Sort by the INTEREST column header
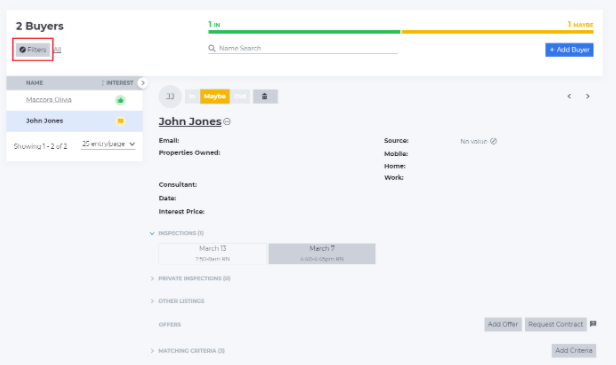This screenshot has height=365, width=616. coord(119,83)
